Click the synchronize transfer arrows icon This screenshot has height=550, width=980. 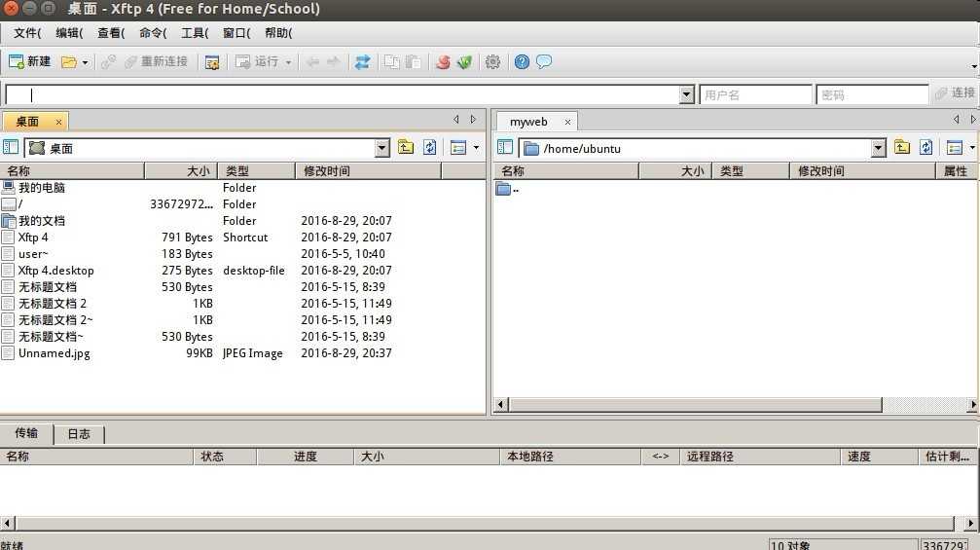(362, 62)
